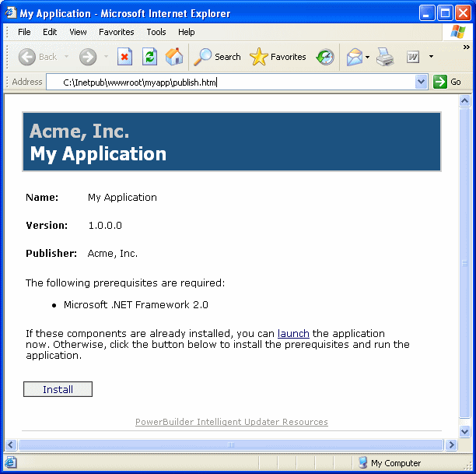Click the horizontal scrollbar thumb

tap(231, 445)
